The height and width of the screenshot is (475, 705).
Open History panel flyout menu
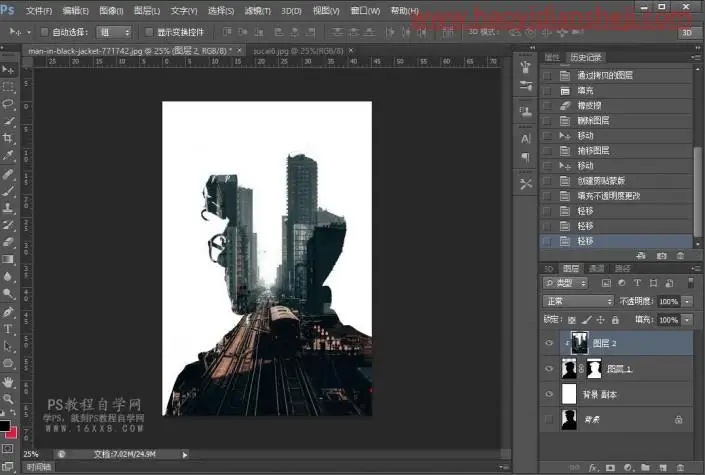[696, 57]
